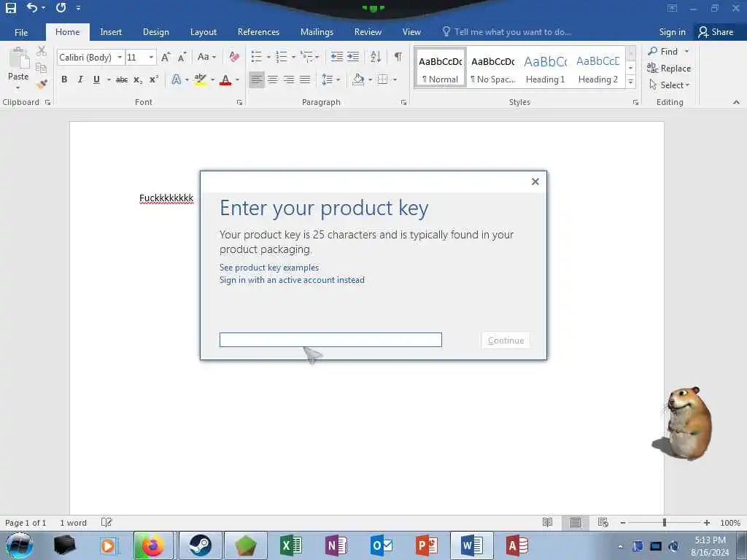747x560 pixels.
Task: Zoom out with minus icon
Action: (x=623, y=523)
